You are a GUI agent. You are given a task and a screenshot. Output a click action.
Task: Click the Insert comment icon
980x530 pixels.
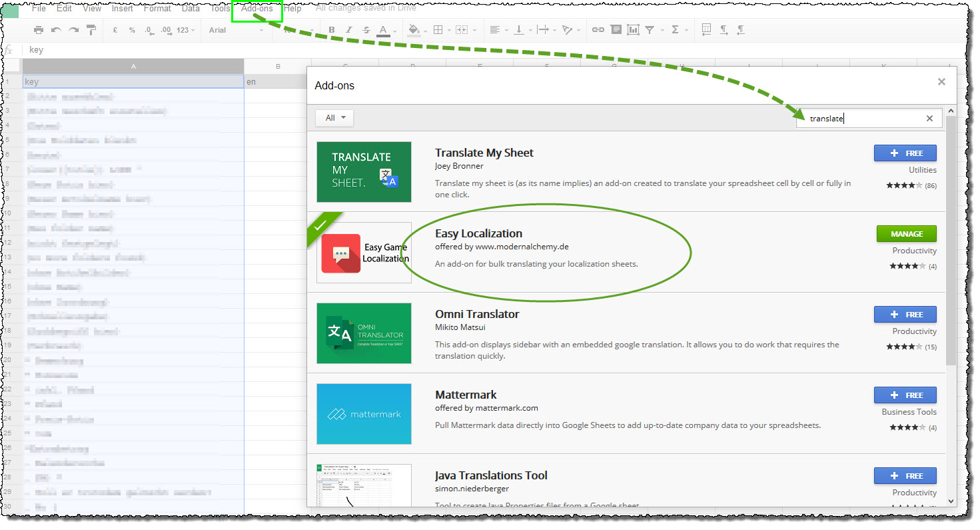pos(616,30)
